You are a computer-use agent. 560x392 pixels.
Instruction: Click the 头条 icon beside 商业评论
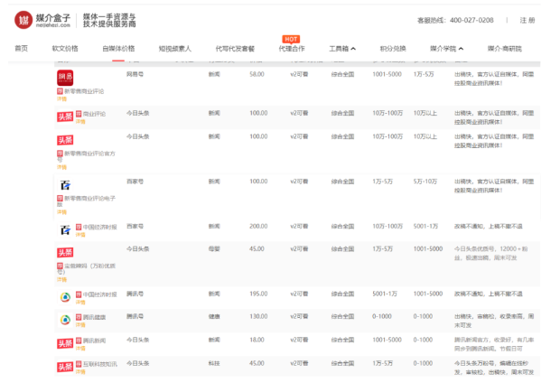(x=66, y=117)
